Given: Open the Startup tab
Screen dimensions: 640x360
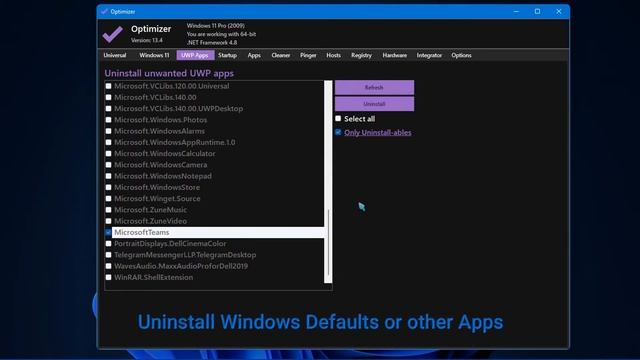Looking at the screenshot, I should (227, 55).
